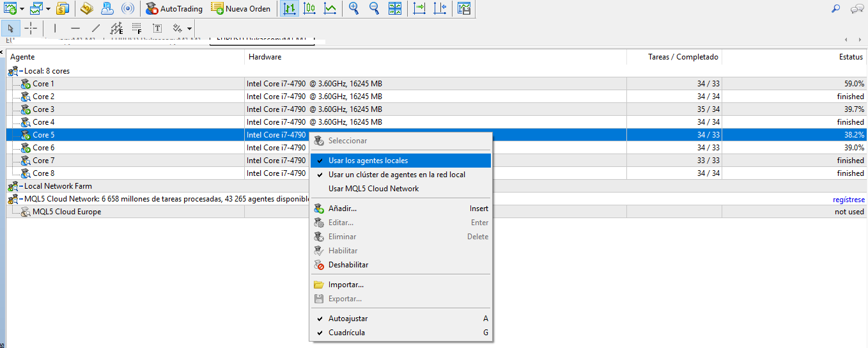Image resolution: width=868 pixels, height=348 pixels.
Task: Uncheck 'Usar un clúster de agentes en la red local'
Action: [x=396, y=175]
